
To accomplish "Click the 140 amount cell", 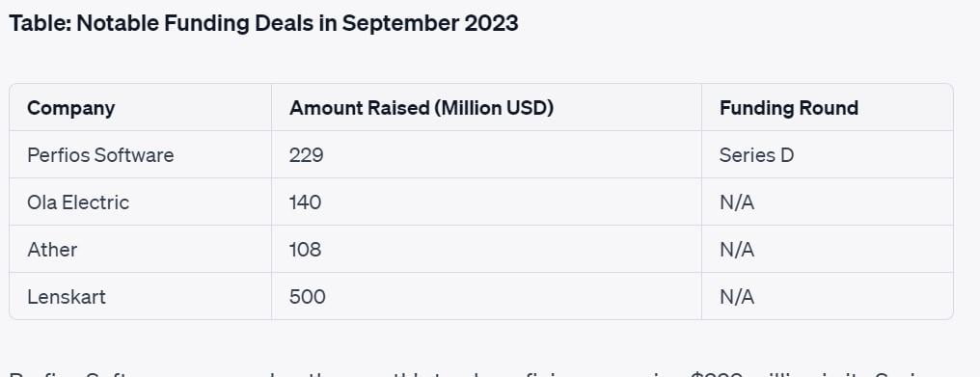I will pos(305,202).
